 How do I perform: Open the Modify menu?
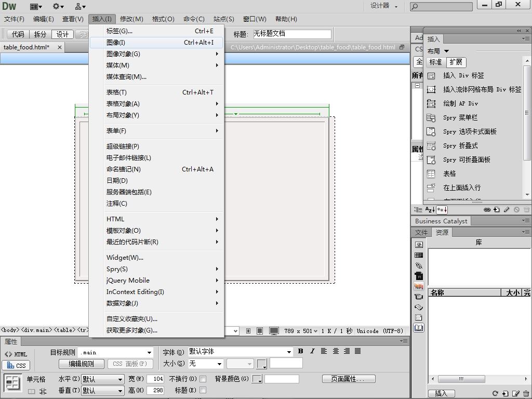coord(131,19)
